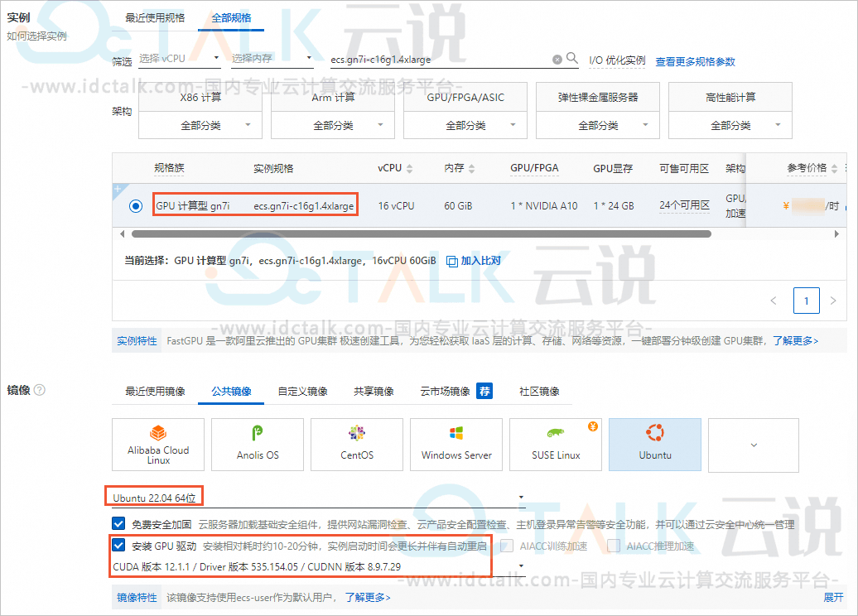
Task: Select Arm 计算 architecture header
Action: [x=333, y=98]
